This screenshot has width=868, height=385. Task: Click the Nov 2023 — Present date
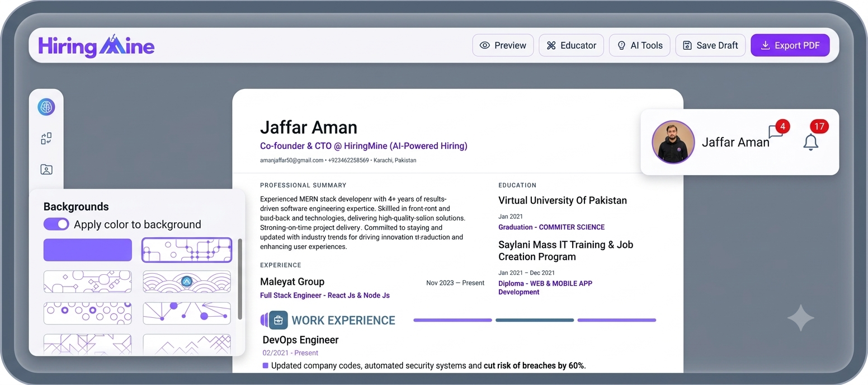(455, 283)
